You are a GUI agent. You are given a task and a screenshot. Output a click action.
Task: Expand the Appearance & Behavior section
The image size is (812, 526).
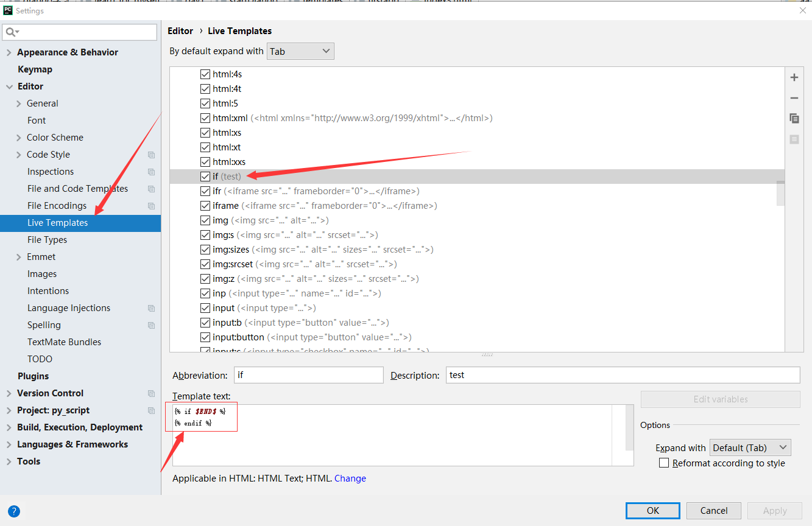(9, 52)
